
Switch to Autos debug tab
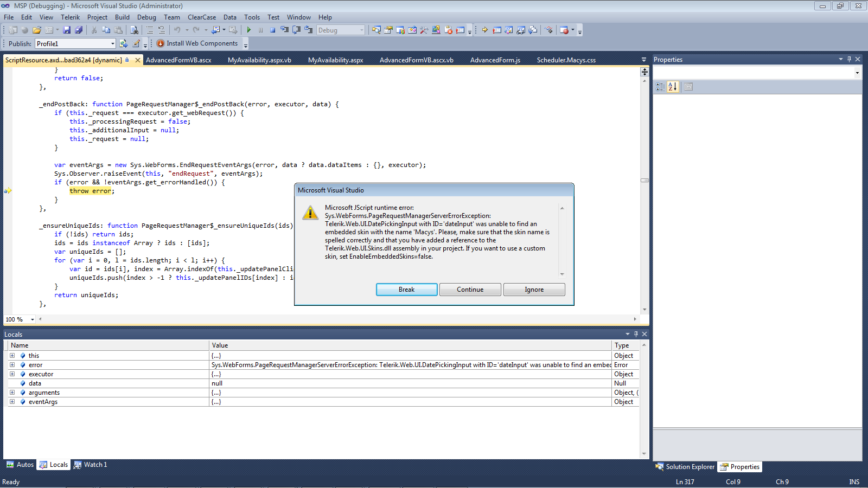[20, 465]
